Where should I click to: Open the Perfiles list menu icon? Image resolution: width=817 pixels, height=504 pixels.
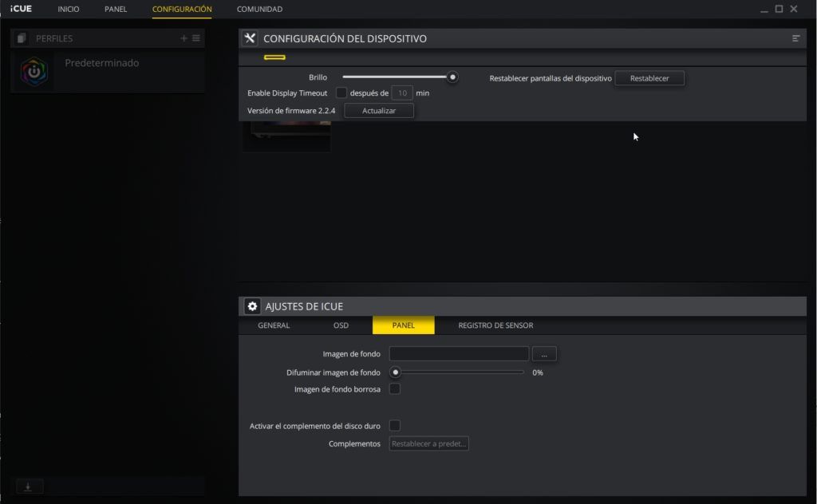(x=196, y=38)
